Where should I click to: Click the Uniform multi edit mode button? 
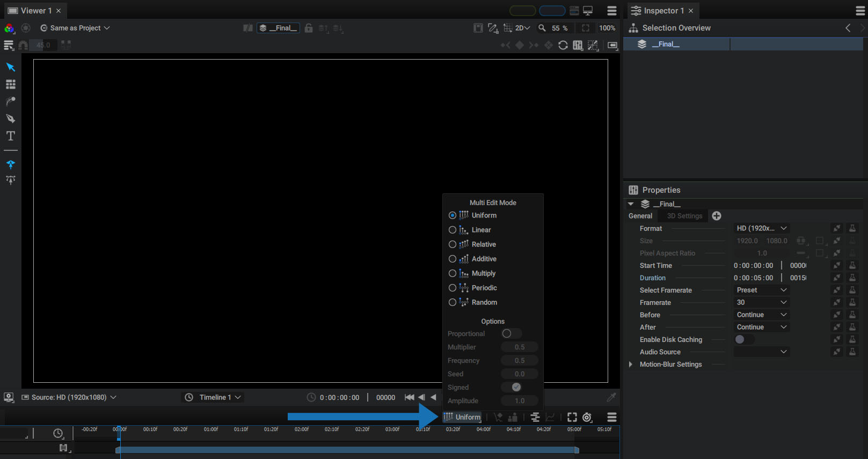tap(462, 417)
